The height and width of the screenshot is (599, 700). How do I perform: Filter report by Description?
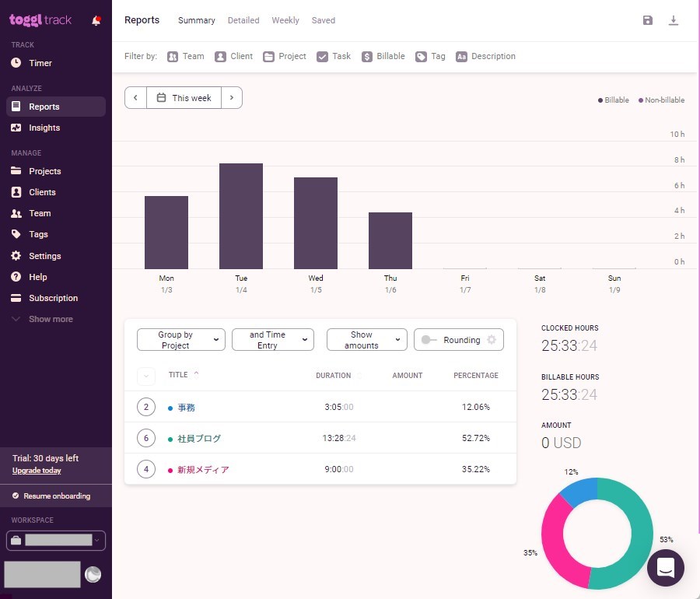pyautogui.click(x=485, y=56)
